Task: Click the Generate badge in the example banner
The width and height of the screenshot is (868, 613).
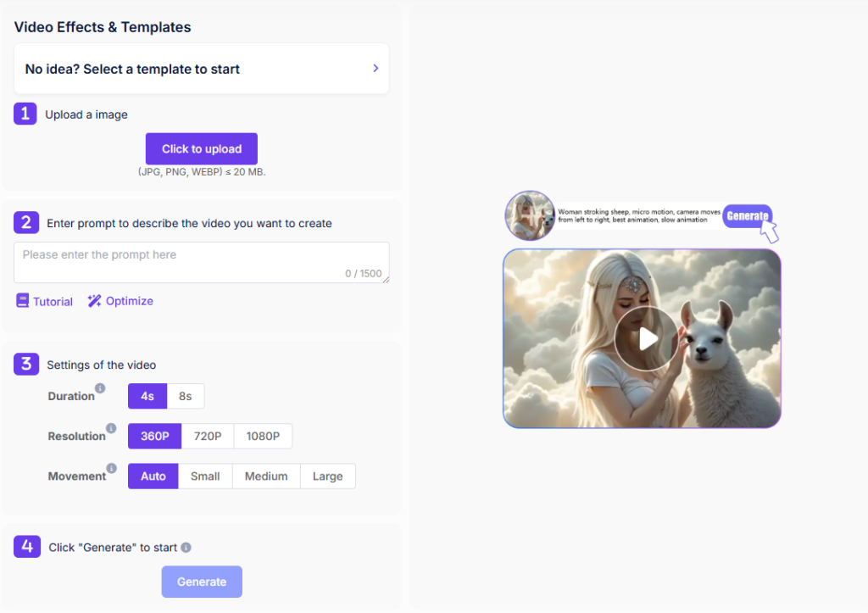Action: tap(747, 216)
